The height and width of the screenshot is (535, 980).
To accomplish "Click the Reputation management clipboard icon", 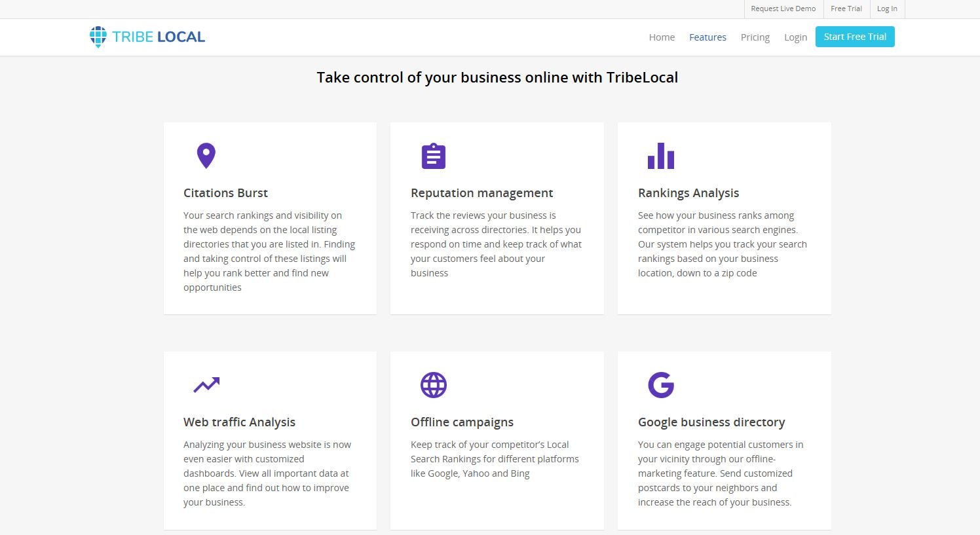I will click(x=434, y=156).
